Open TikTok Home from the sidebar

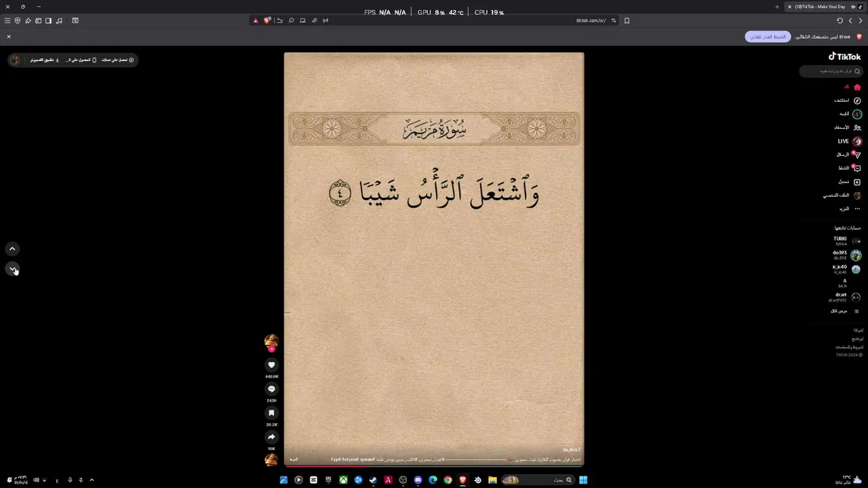[x=852, y=87]
